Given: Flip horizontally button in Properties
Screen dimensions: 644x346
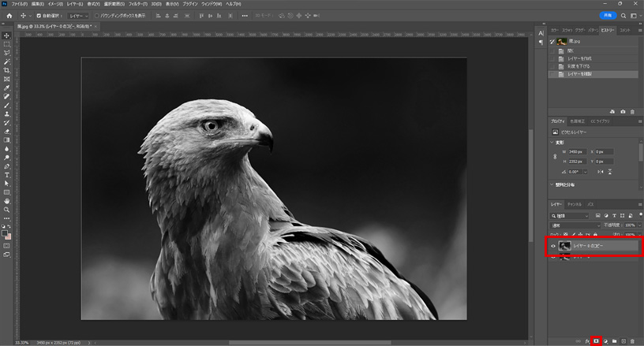Looking at the screenshot, I should click(x=601, y=172).
